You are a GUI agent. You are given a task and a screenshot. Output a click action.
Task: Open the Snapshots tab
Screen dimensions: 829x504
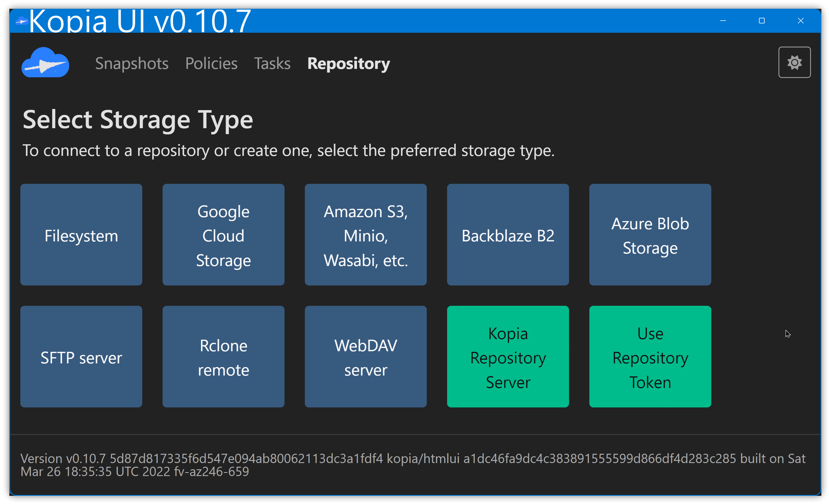[132, 63]
